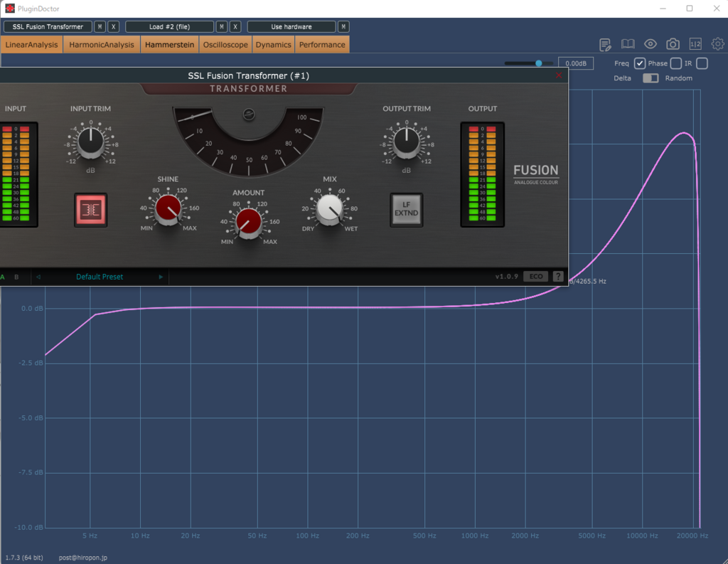
Task: Select the Dynamics tab
Action: (273, 45)
